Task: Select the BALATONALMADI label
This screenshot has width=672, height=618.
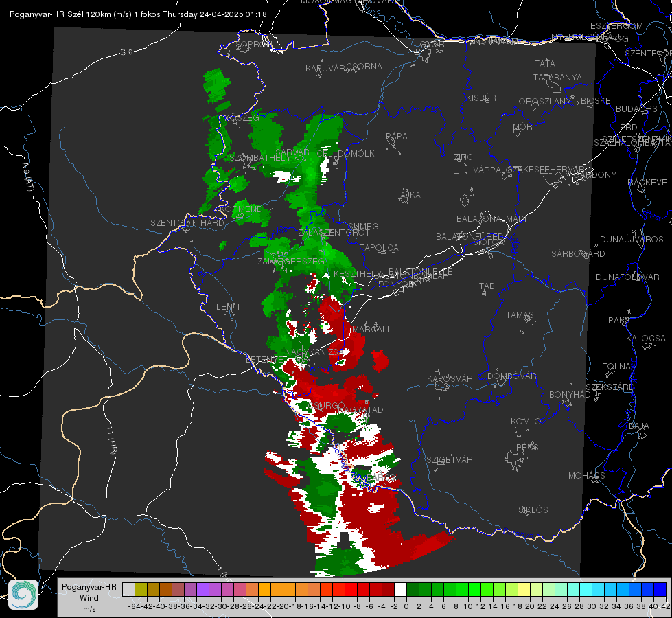Action: [x=491, y=219]
